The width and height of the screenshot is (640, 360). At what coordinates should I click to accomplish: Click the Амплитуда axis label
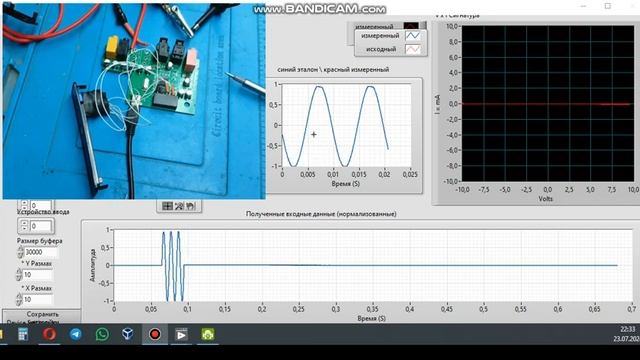pos(92,265)
